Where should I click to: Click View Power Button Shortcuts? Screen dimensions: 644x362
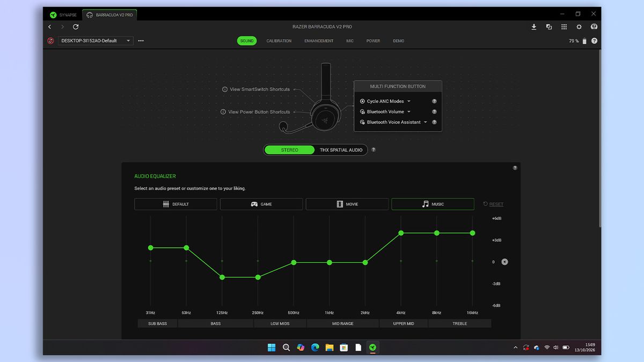click(259, 112)
